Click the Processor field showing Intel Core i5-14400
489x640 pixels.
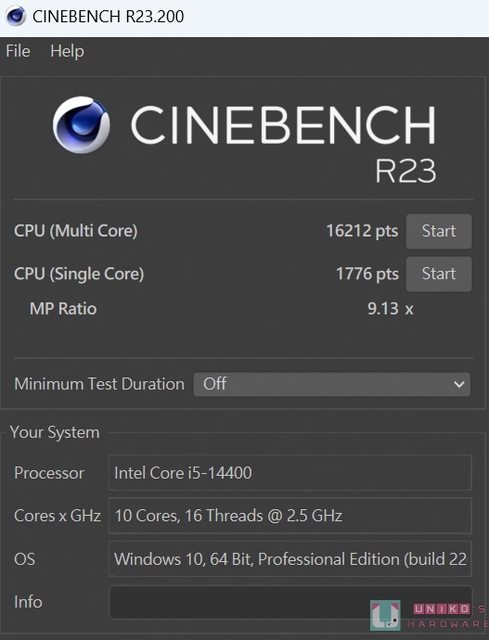tap(290, 473)
